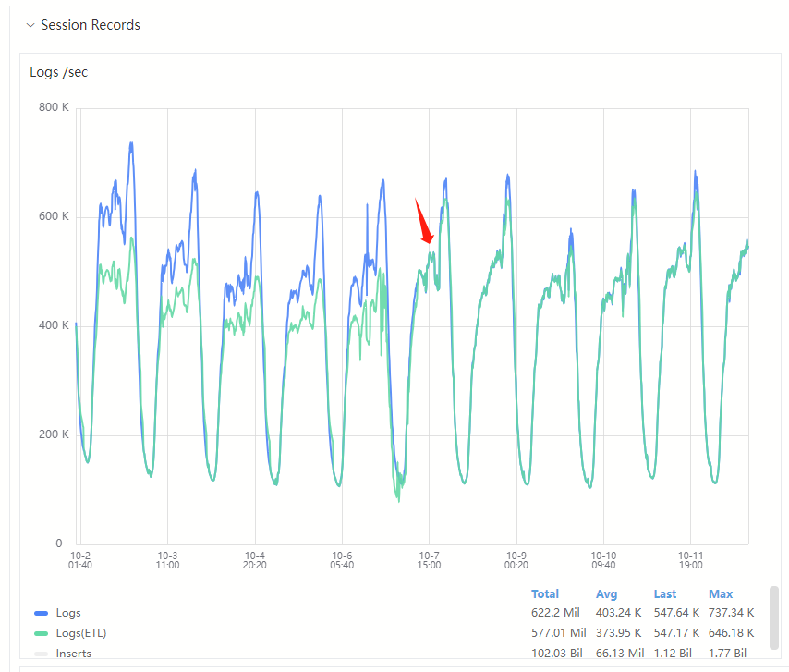Toggle the Logs(ETL) series in legend

pyautogui.click(x=79, y=633)
